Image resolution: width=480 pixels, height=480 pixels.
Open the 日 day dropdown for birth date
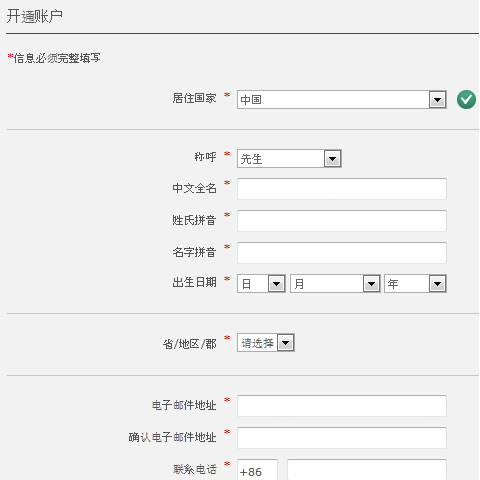261,284
